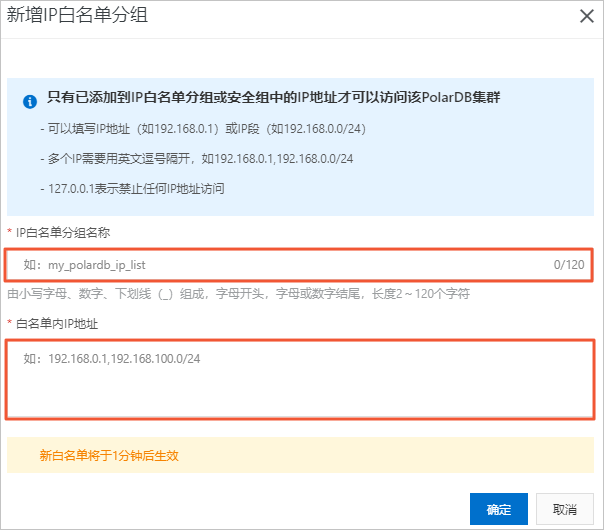Screen dimensions: 604x530
Task: Click the 0/120 character counter
Action: point(569,265)
